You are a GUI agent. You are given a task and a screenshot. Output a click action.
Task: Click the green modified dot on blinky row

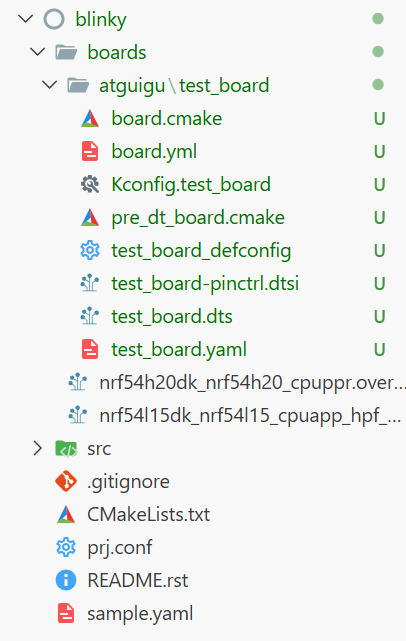(x=378, y=19)
